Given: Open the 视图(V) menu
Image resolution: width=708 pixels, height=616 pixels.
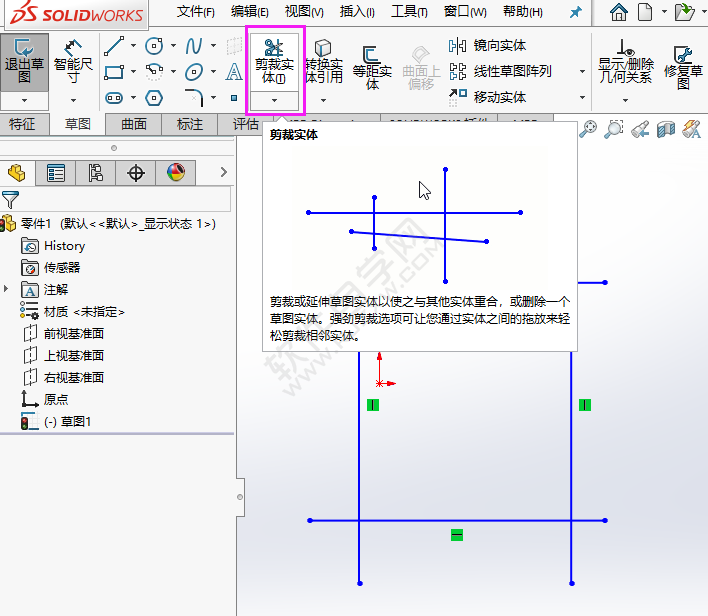Looking at the screenshot, I should coord(304,12).
